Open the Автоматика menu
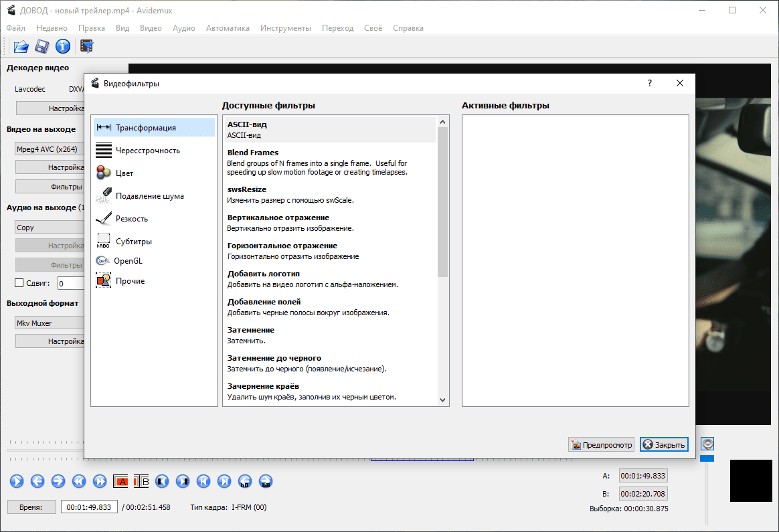The image size is (779, 532). coord(228,28)
